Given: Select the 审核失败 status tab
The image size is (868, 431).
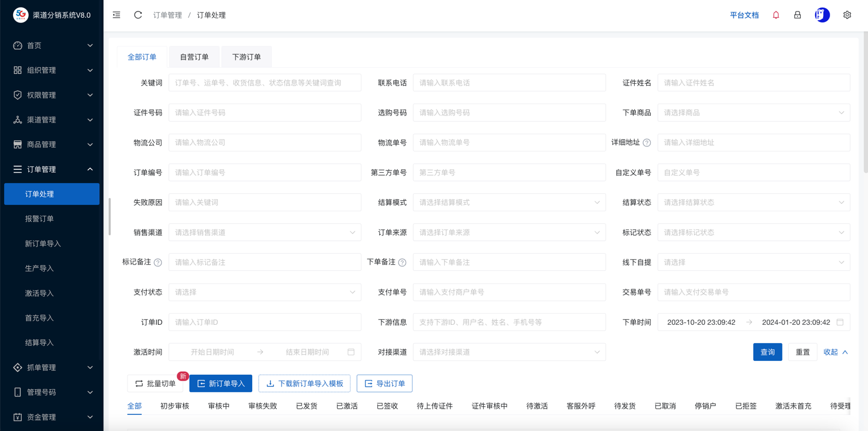Looking at the screenshot, I should [263, 406].
